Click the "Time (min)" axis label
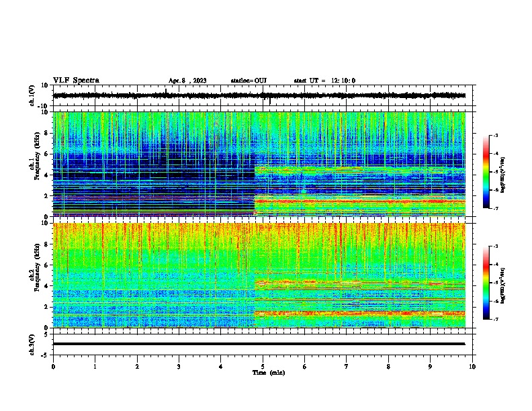The width and height of the screenshot is (532, 411). pos(269,373)
